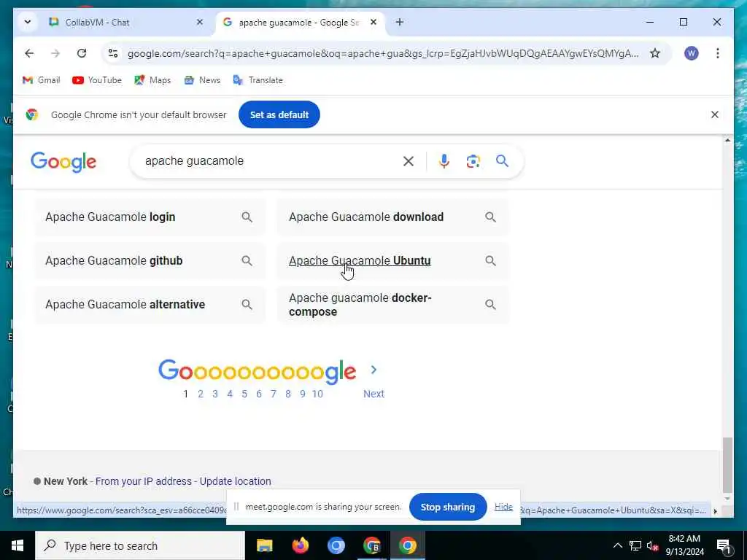Open site information icon in address bar
The image size is (747, 560).
click(113, 53)
